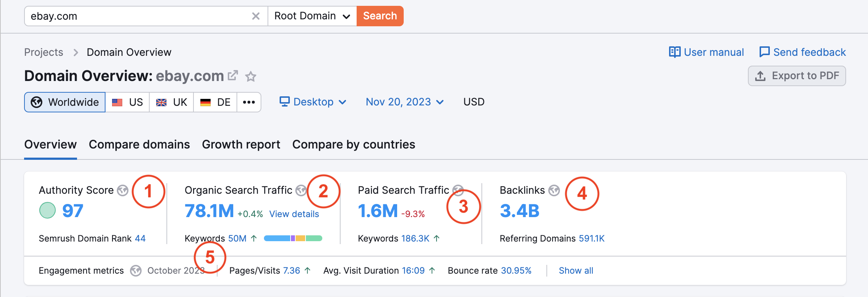Click Export to PDF button
The height and width of the screenshot is (297, 868).
point(797,76)
